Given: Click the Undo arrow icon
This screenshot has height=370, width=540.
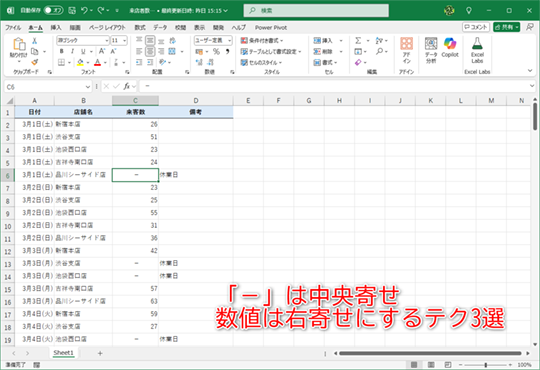Looking at the screenshot, I should click(x=84, y=11).
